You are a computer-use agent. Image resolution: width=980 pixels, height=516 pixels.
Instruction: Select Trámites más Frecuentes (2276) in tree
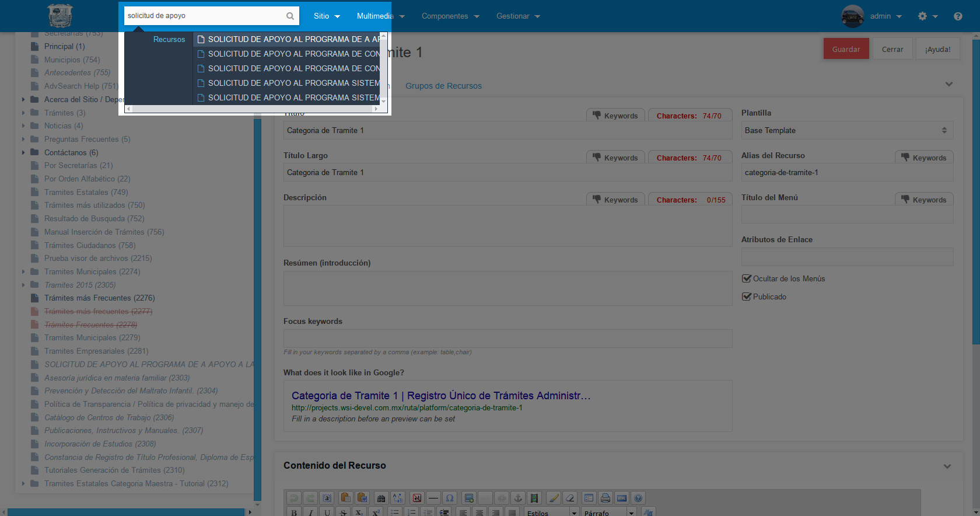[99, 298]
